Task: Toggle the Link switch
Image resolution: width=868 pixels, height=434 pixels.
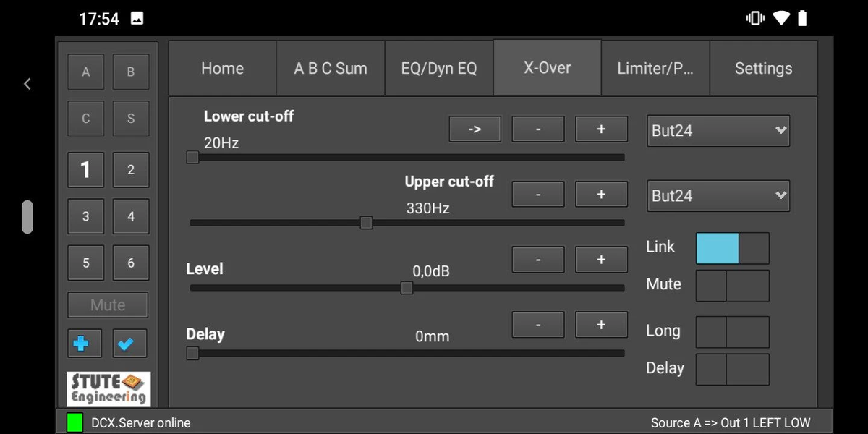Action: pyautogui.click(x=732, y=248)
